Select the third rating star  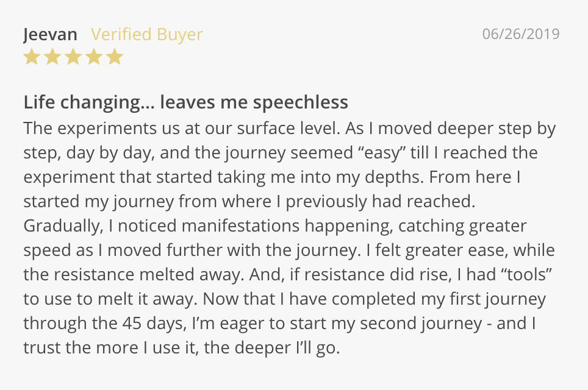[73, 57]
